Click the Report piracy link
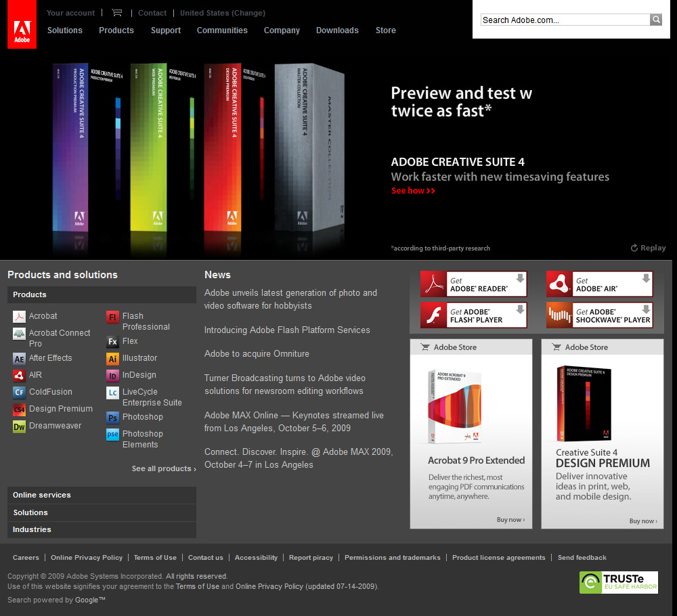Viewport: 677px width, 616px height. click(311, 557)
